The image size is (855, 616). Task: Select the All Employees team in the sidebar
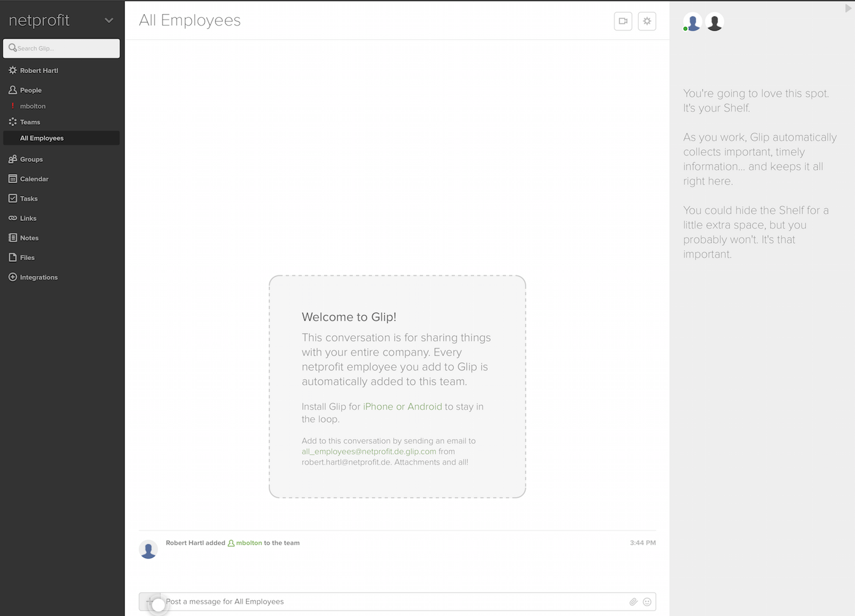(61, 138)
